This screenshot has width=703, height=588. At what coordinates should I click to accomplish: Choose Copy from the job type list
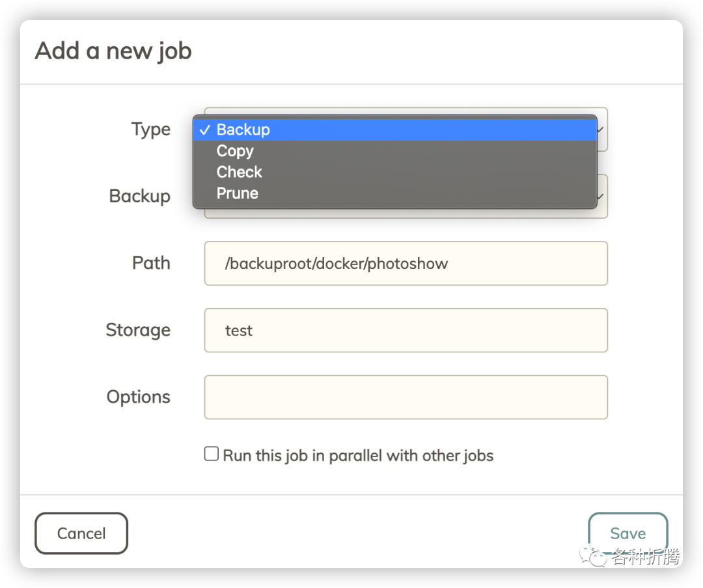pos(234,151)
